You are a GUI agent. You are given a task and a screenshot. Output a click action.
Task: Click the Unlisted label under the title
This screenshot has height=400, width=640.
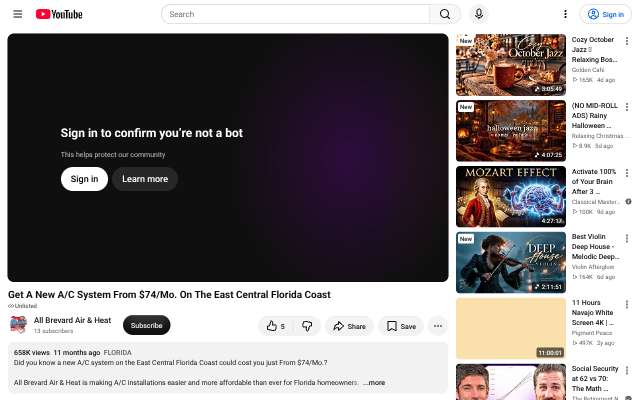(x=22, y=306)
